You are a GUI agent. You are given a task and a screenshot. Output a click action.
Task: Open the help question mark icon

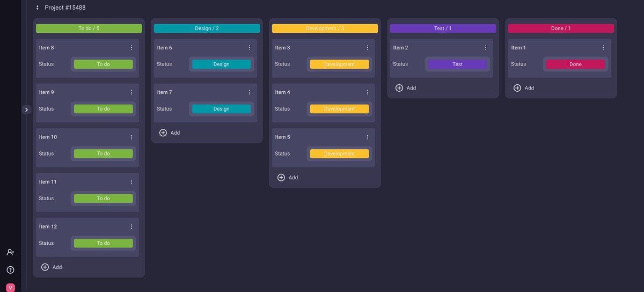point(10,270)
